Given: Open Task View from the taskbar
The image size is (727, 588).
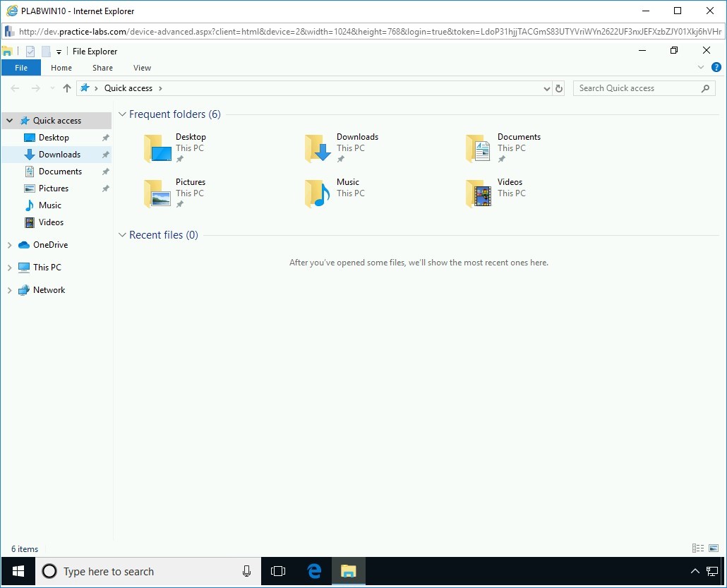Looking at the screenshot, I should coord(278,571).
